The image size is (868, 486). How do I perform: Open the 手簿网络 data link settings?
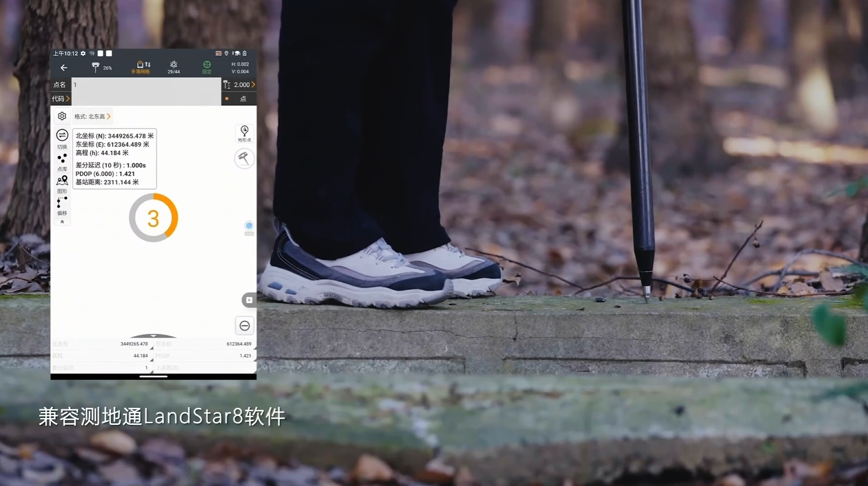[x=141, y=68]
